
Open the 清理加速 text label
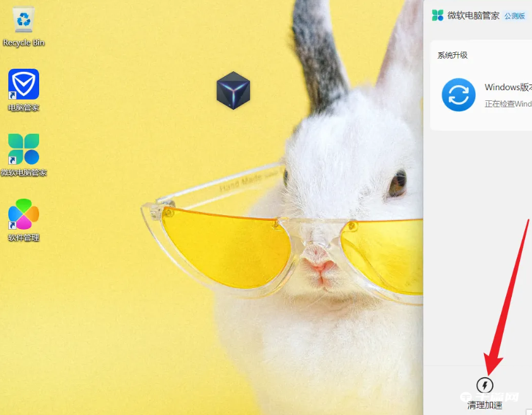coord(485,405)
